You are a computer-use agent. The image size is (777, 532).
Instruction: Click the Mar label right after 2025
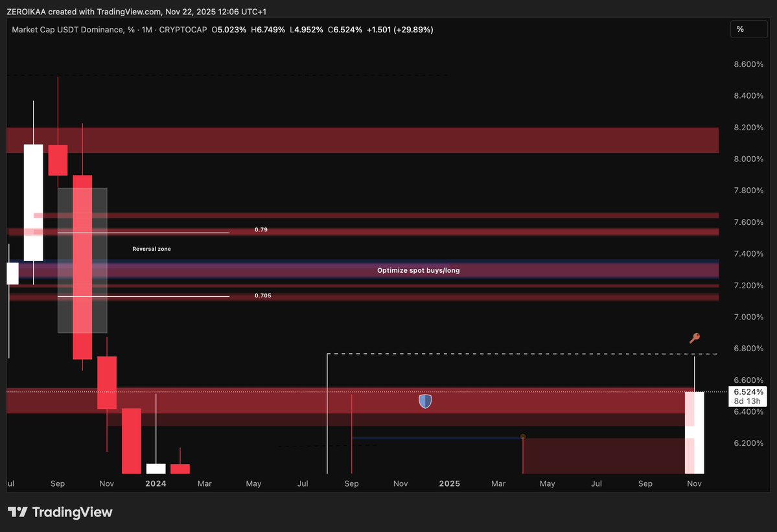pos(498,483)
